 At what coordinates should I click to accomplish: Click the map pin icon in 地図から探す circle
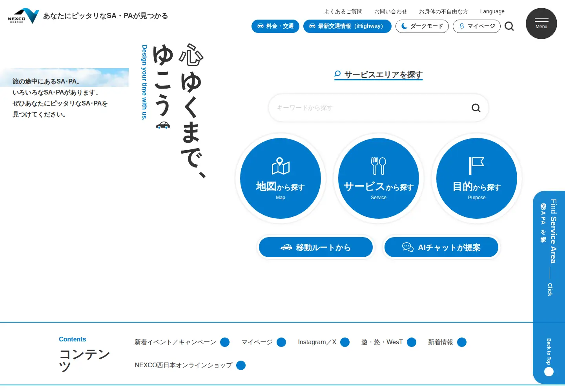coord(281,166)
